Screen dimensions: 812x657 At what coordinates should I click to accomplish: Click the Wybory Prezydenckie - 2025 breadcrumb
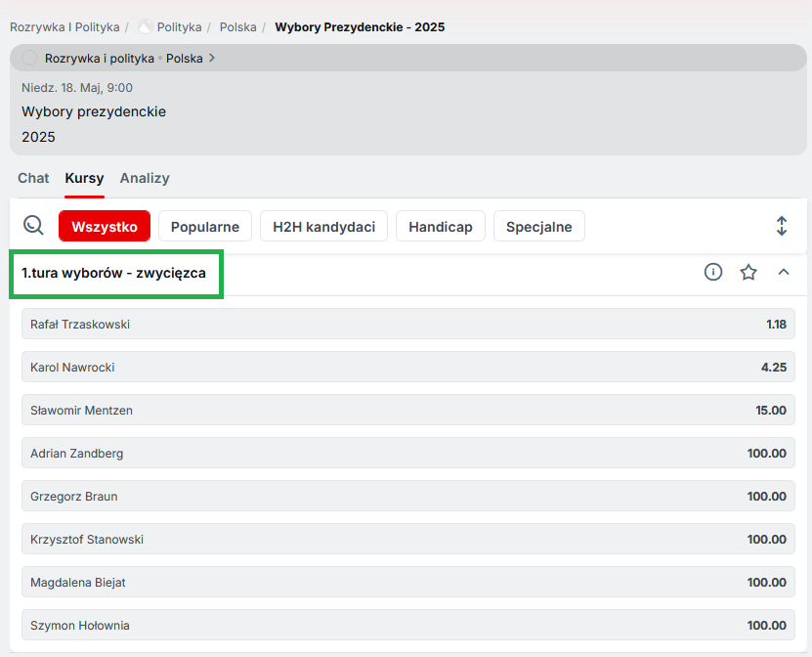pyautogui.click(x=360, y=27)
